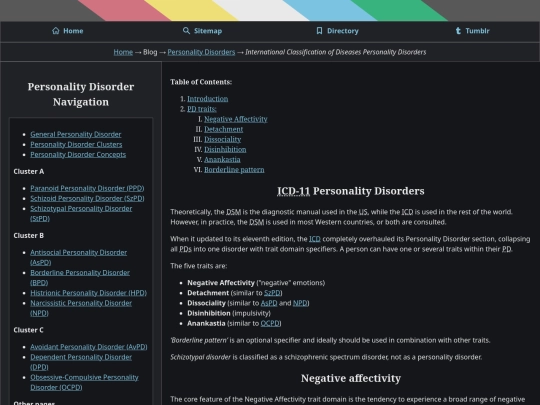Open General Personality Disorder sidebar link
Image resolution: width=540 pixels, height=405 pixels.
point(76,134)
